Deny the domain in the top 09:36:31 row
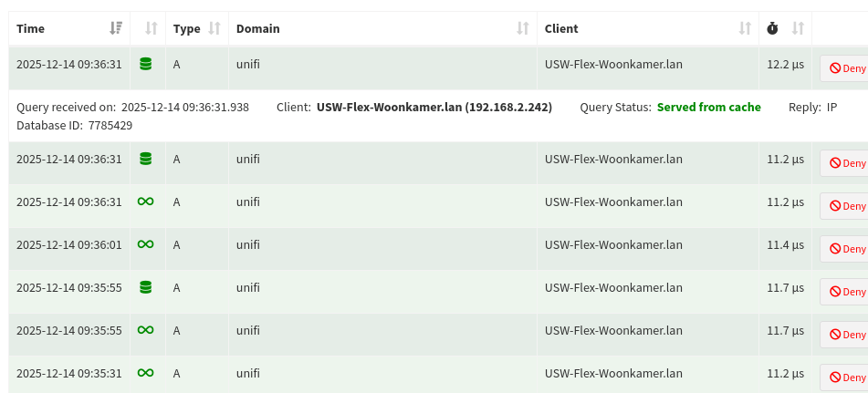 (x=846, y=69)
